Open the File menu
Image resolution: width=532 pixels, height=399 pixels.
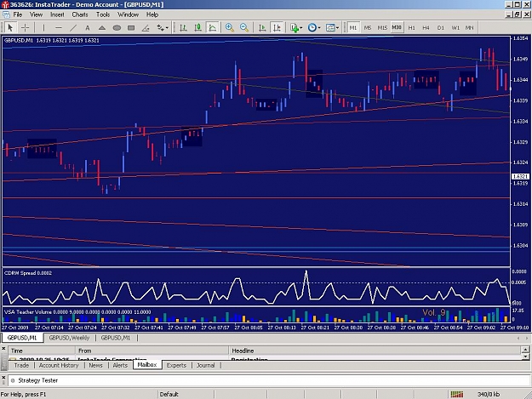pos(18,14)
